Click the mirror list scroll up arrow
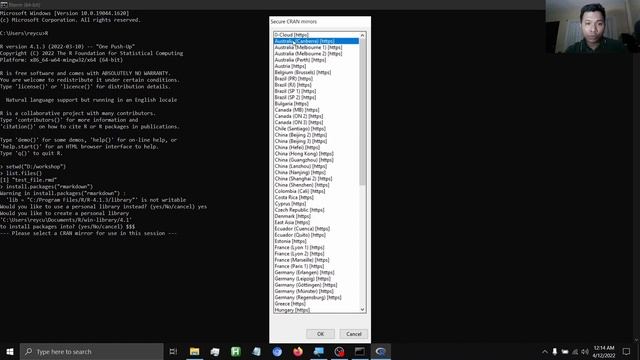 362,35
